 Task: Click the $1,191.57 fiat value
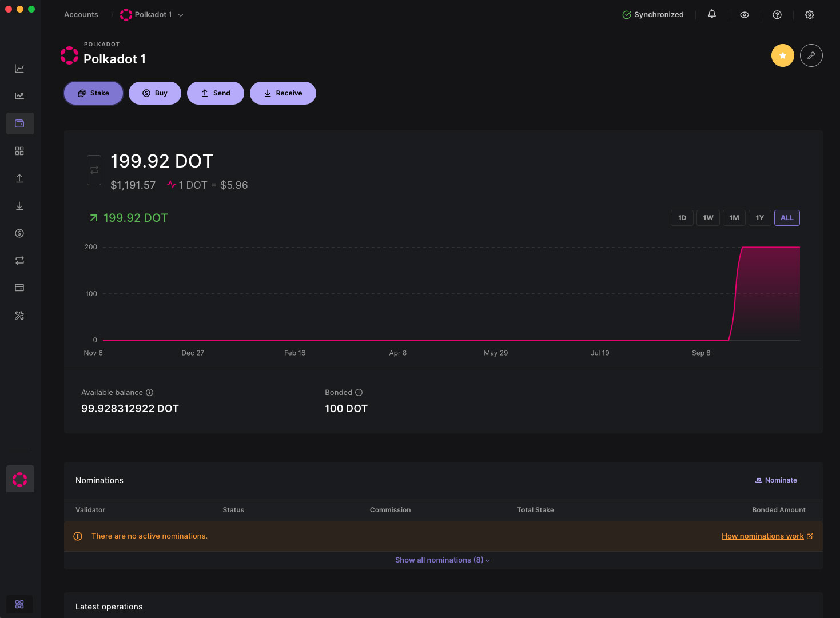pos(133,185)
